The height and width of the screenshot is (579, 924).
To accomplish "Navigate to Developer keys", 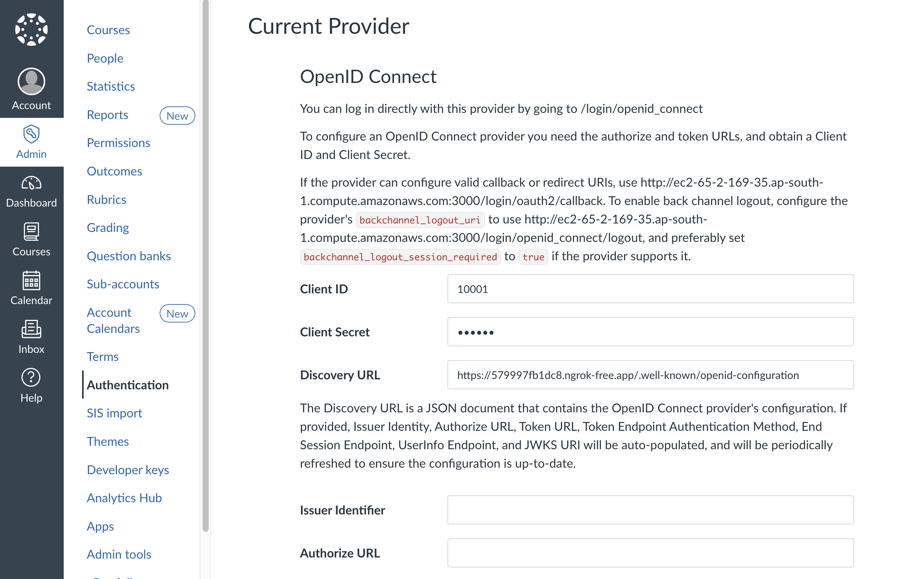I will (x=128, y=470).
